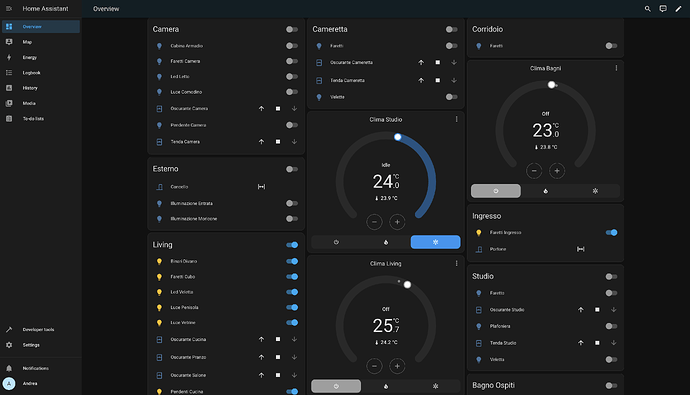Set Clima Living to cool mode
The width and height of the screenshot is (690, 395).
[436, 386]
